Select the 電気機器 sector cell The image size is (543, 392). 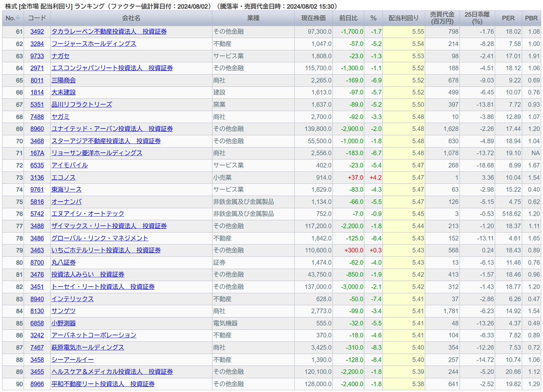click(225, 323)
